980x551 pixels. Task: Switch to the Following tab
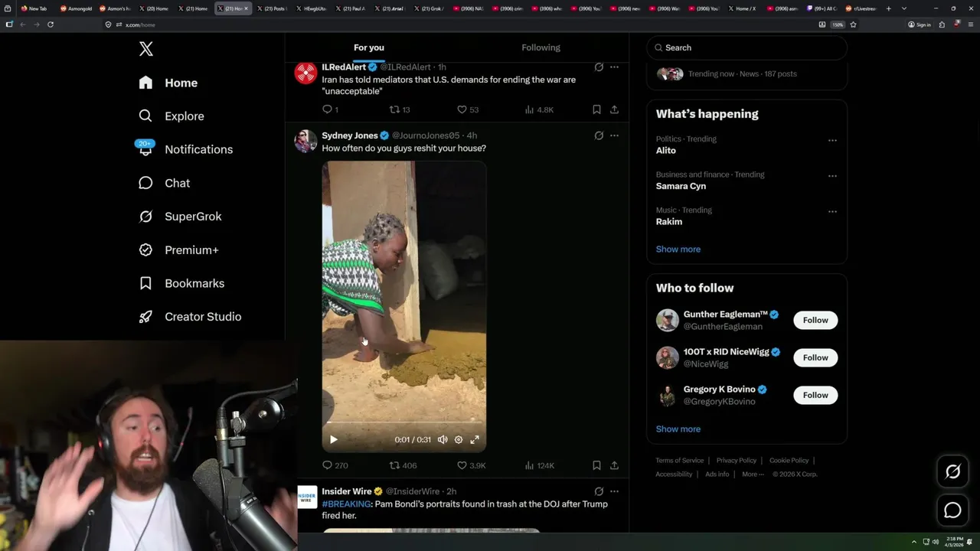[x=541, y=47]
